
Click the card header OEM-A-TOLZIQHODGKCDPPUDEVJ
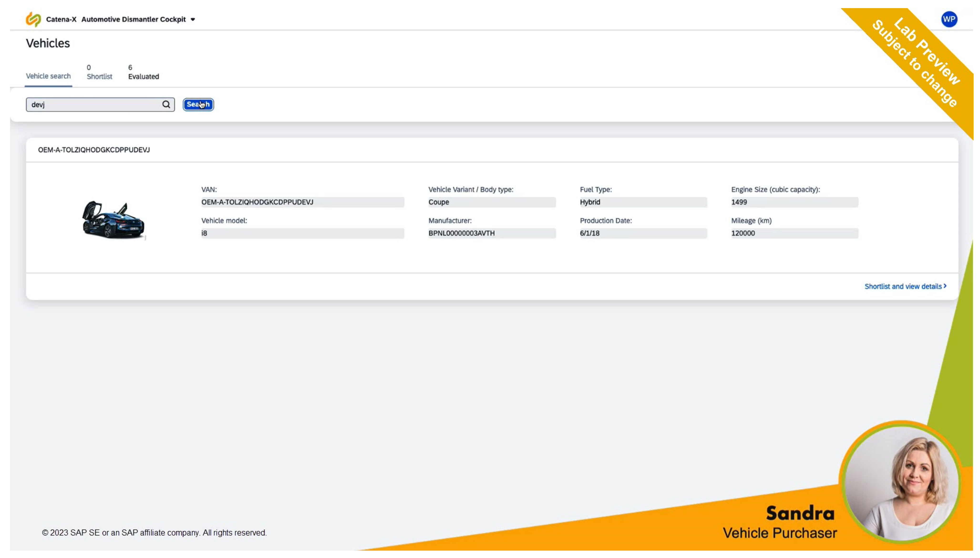click(x=94, y=150)
